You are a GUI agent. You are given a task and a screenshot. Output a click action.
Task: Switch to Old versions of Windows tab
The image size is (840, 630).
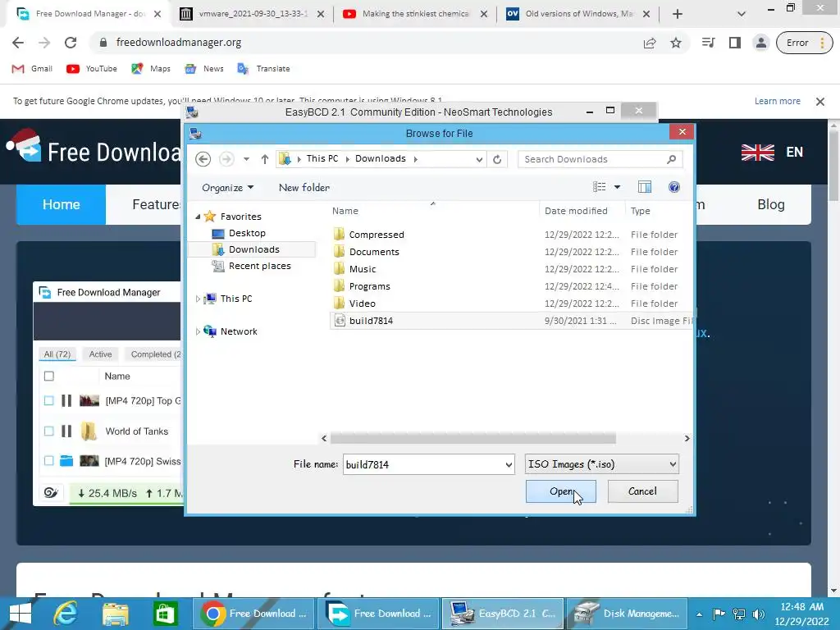coord(578,14)
